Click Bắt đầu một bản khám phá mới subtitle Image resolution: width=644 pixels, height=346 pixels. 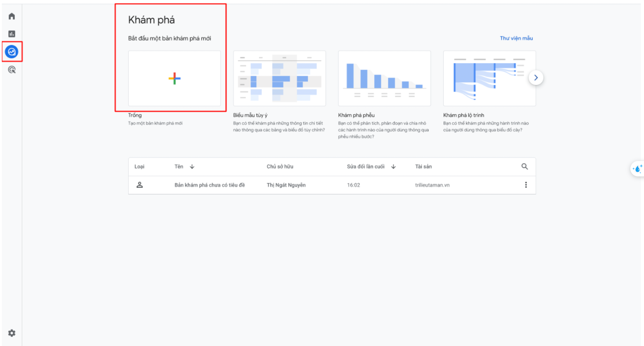[x=170, y=38]
